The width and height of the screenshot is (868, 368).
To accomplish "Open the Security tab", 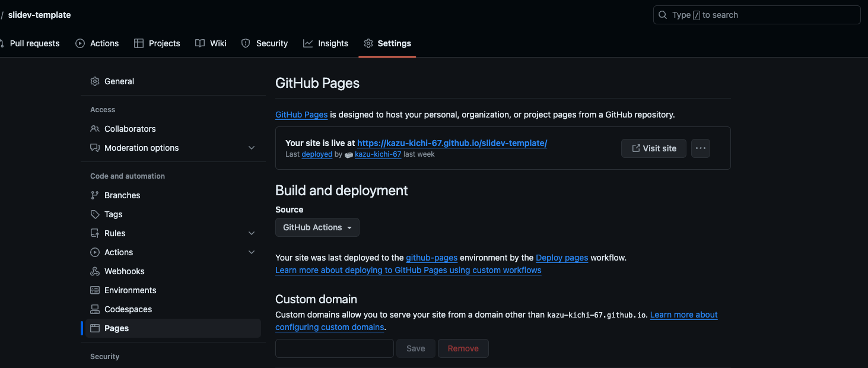I will click(265, 43).
